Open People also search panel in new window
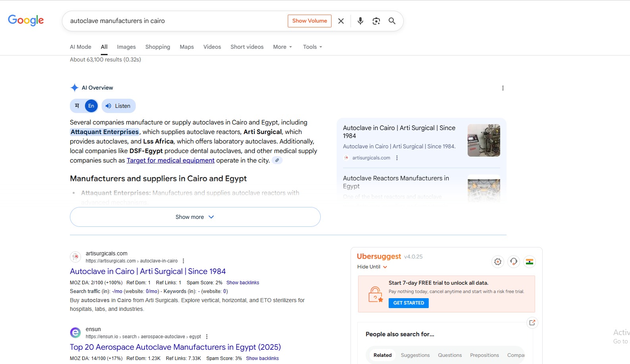 [532, 323]
